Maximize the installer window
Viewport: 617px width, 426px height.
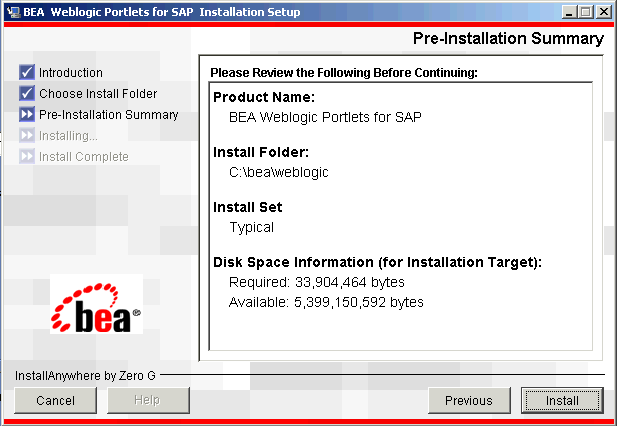click(586, 12)
